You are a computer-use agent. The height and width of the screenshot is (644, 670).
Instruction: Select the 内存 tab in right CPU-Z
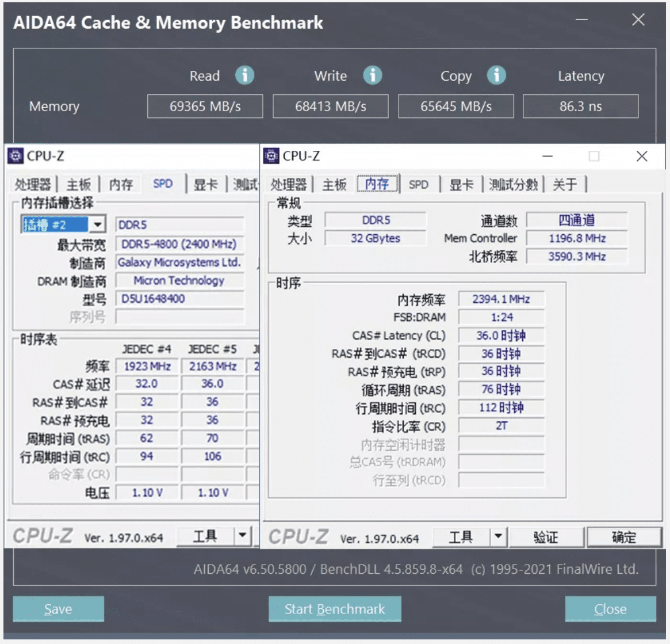pyautogui.click(x=377, y=184)
